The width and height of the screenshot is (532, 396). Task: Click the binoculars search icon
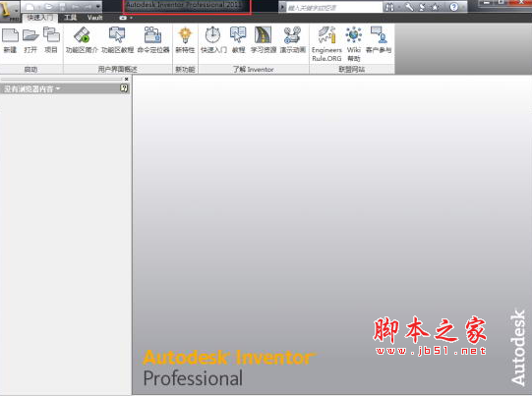pos(389,7)
